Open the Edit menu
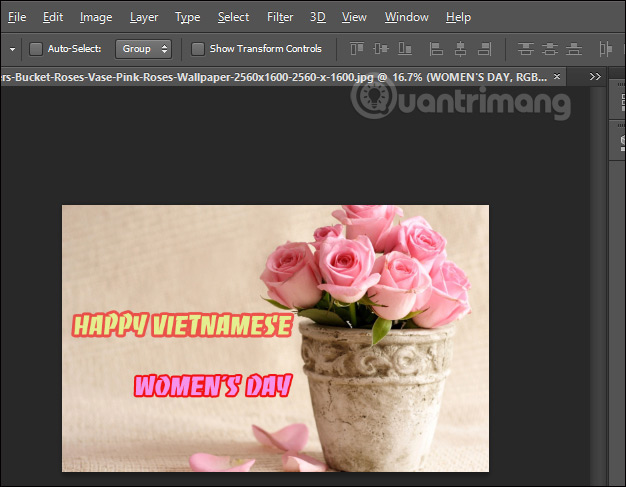The image size is (626, 487). [53, 17]
